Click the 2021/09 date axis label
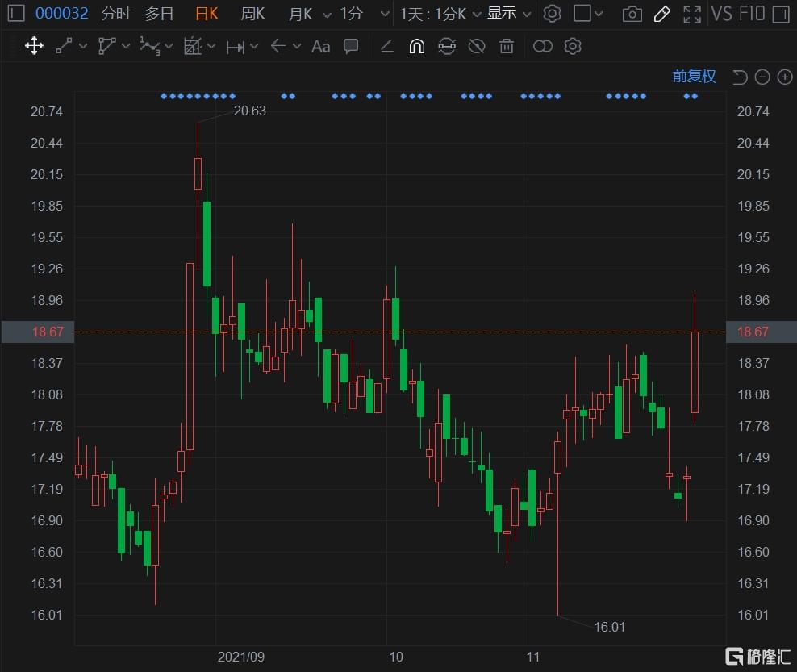The image size is (797, 672). [241, 657]
